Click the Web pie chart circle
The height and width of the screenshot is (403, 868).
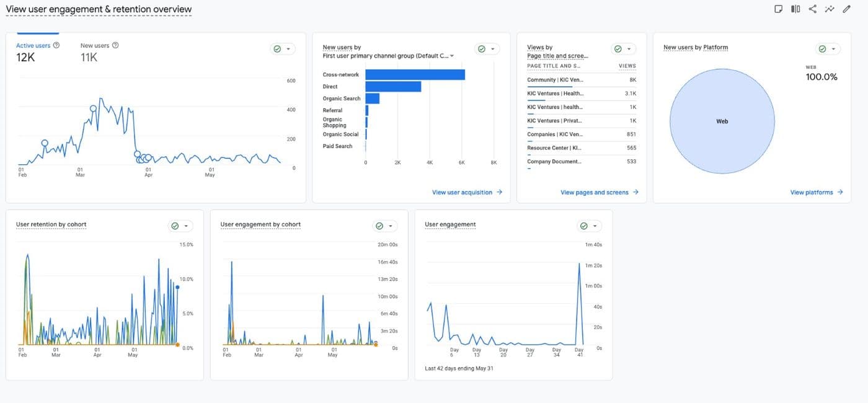pos(722,121)
